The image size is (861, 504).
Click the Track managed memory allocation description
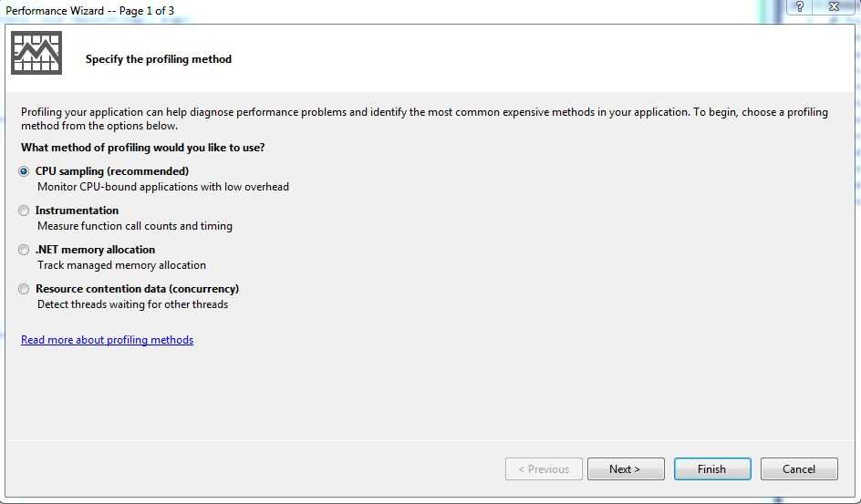[121, 265]
